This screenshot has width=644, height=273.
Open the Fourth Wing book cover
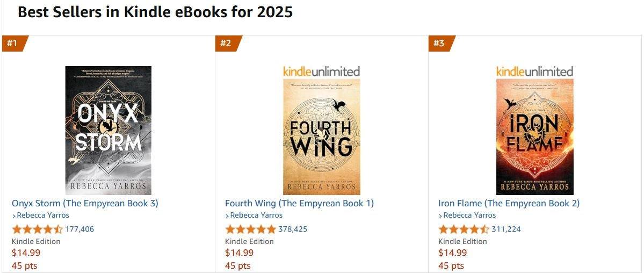click(x=321, y=136)
